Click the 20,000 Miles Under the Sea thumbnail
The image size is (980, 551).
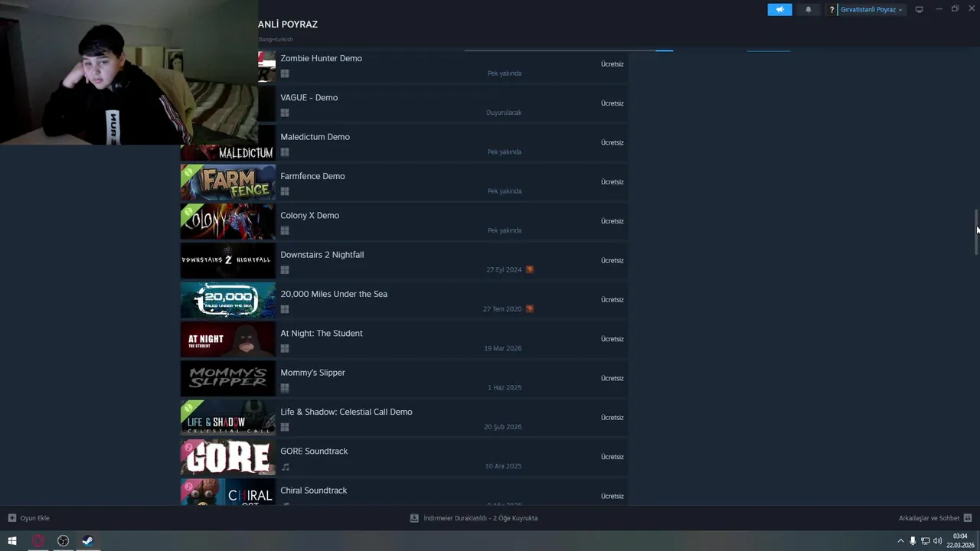(227, 300)
